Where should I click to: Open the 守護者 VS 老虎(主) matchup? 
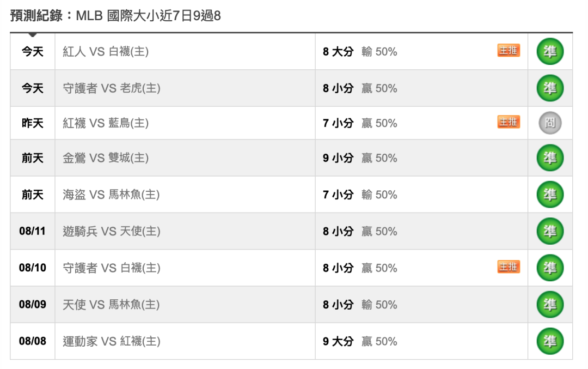point(112,88)
